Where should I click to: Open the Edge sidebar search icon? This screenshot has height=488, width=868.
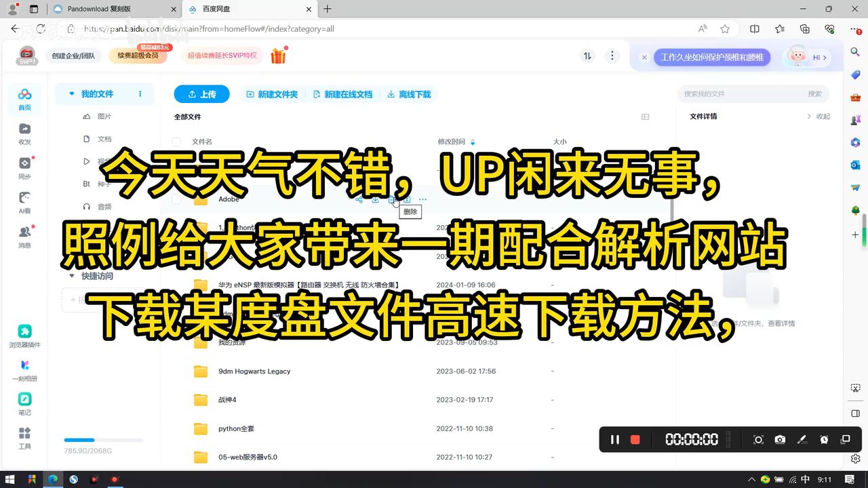coord(856,52)
